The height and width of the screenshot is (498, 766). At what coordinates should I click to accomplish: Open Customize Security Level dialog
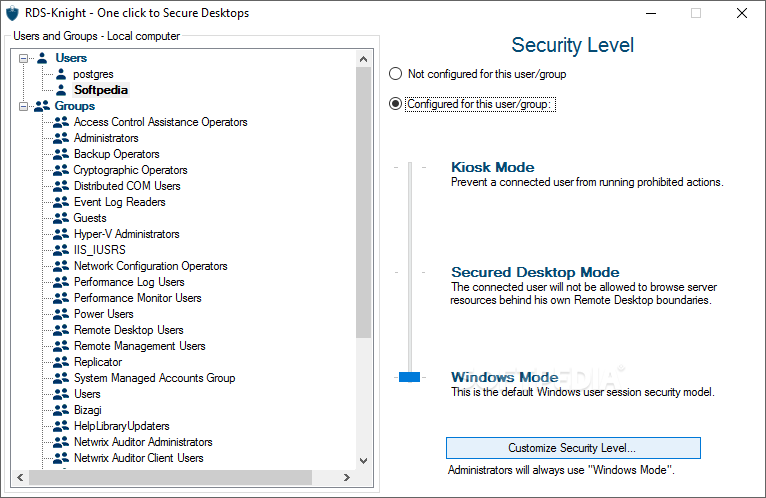573,448
